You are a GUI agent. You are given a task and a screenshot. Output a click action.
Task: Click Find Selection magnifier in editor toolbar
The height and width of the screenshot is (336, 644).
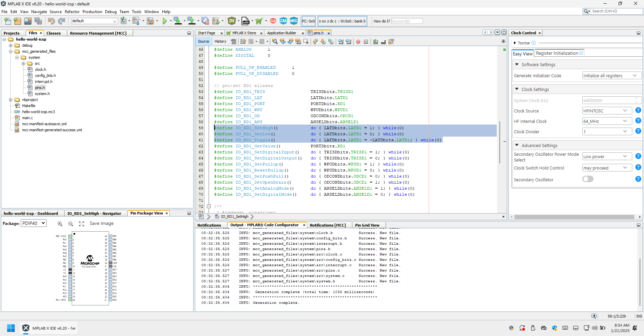click(x=275, y=42)
